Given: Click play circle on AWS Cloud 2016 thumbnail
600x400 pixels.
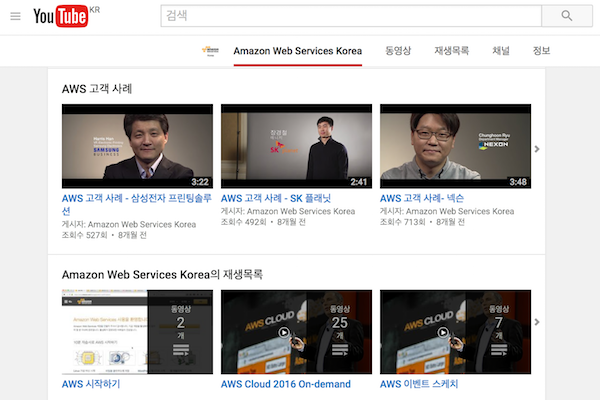Looking at the screenshot, I should pos(284,332).
